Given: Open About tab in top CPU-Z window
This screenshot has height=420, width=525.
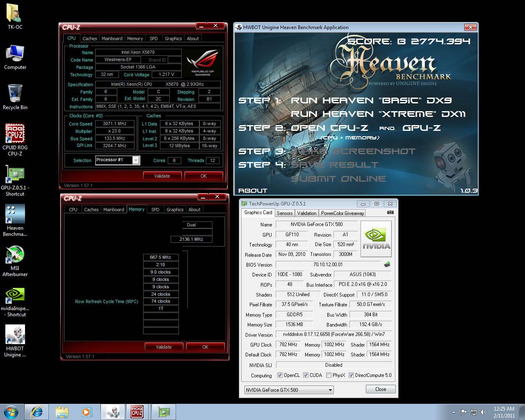Looking at the screenshot, I should point(193,39).
